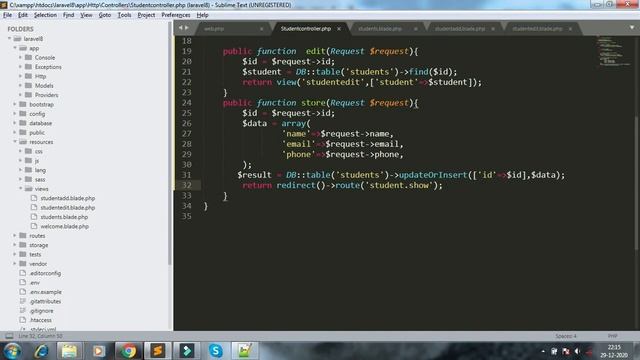This screenshot has width=640, height=360.
Task: Open Internet Explorer from the taskbar
Action: tap(41, 351)
